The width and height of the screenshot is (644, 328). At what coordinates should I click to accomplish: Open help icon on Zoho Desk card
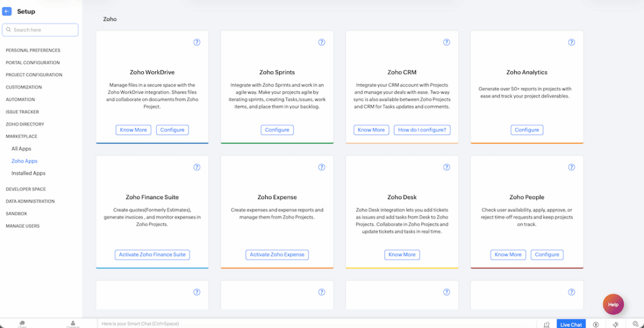(446, 167)
